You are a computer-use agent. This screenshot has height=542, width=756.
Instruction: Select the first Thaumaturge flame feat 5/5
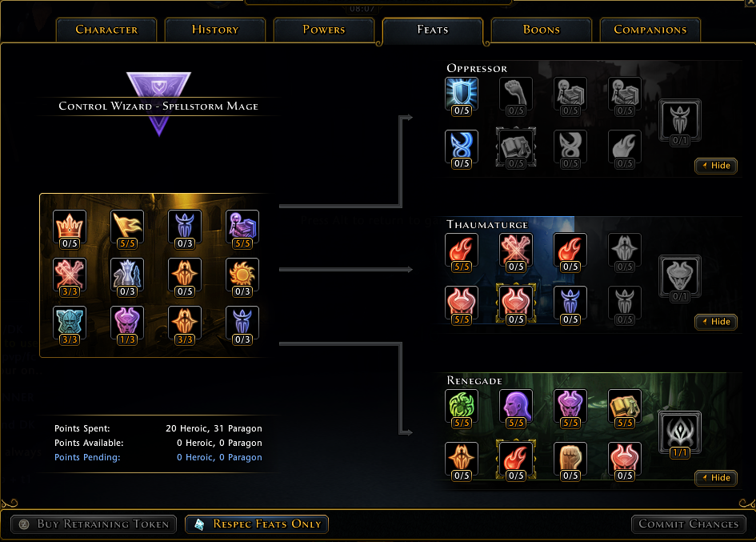click(462, 251)
